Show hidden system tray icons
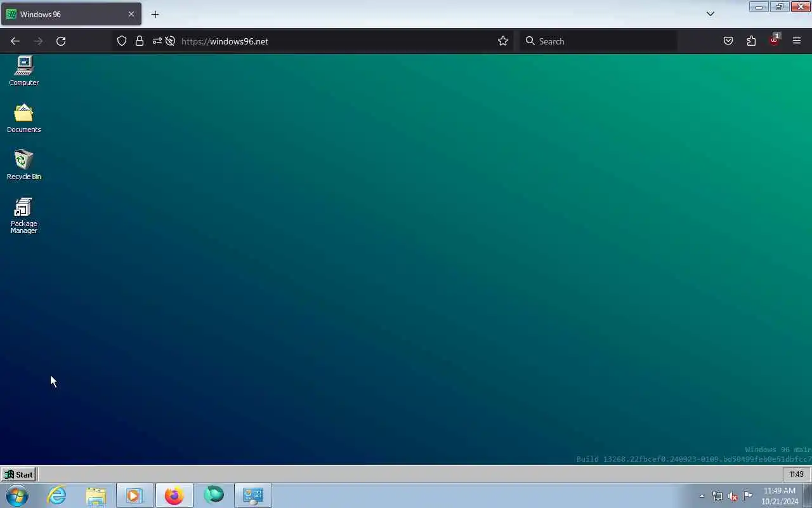812x508 pixels. 702,496
